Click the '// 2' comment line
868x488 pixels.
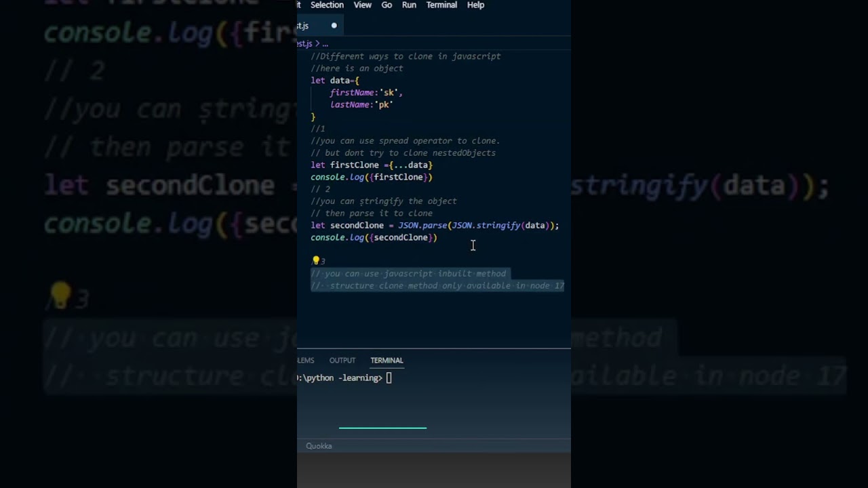tap(320, 189)
